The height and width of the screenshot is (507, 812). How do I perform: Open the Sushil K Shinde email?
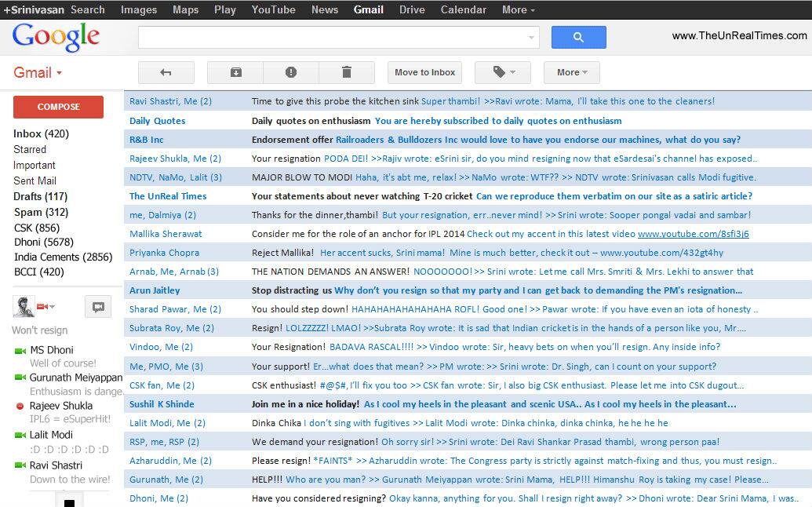click(468, 404)
